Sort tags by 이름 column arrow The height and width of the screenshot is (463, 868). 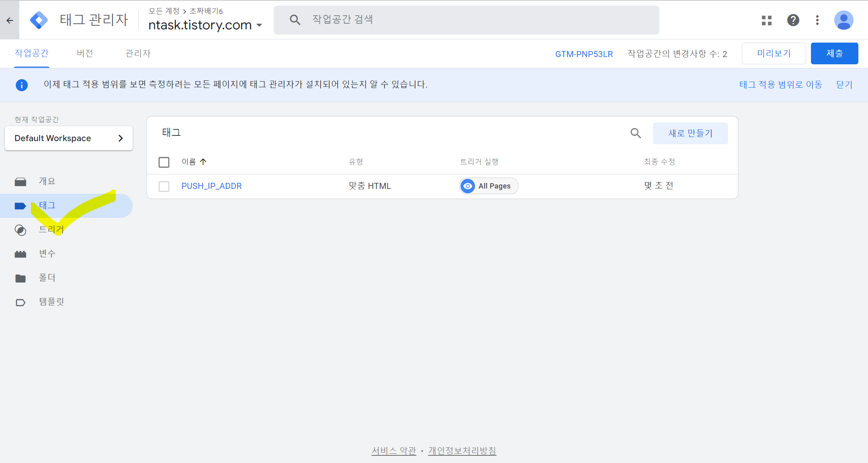click(203, 162)
